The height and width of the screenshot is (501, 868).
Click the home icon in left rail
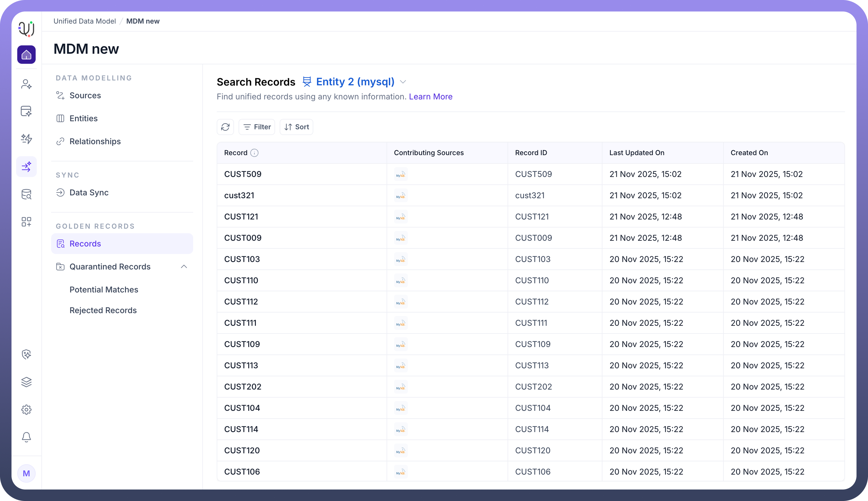pyautogui.click(x=26, y=55)
